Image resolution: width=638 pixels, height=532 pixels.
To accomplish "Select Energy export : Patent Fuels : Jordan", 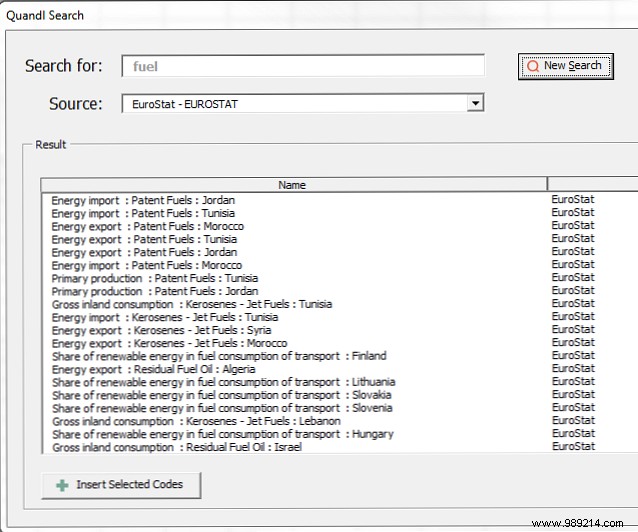I will pos(144,252).
